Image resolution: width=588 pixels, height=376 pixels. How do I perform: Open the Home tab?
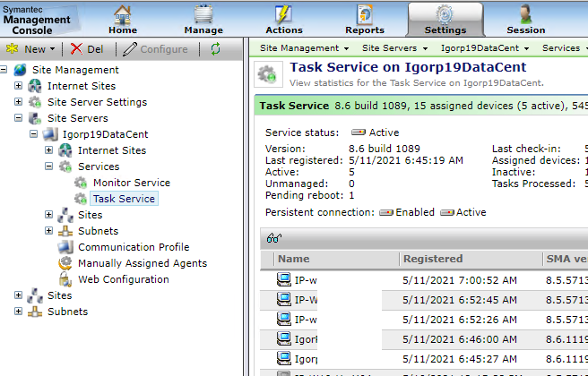click(x=123, y=20)
